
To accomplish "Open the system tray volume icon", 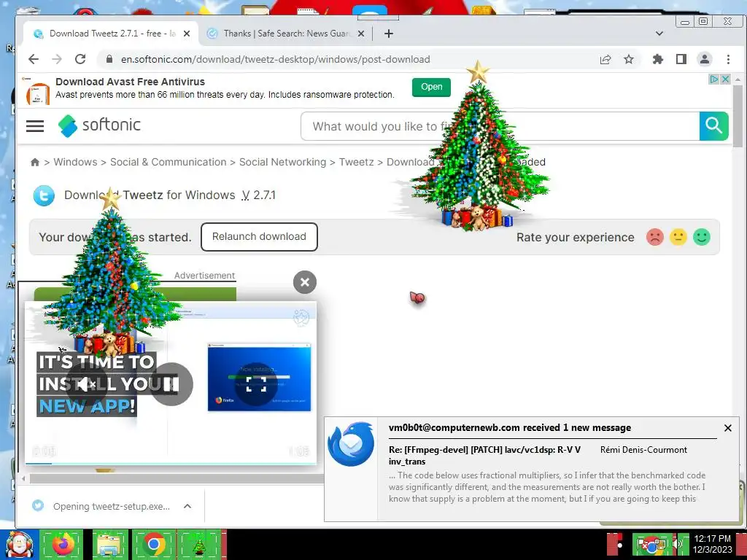I will click(x=678, y=544).
